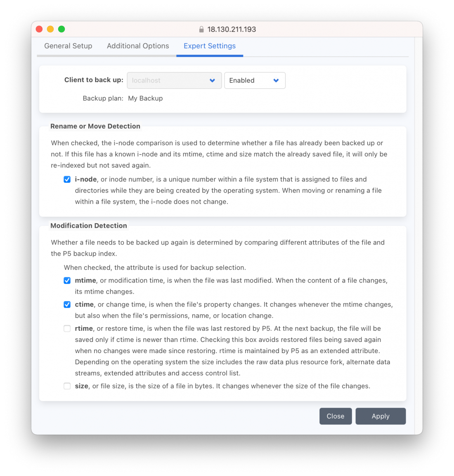Enable the rtime checkbox
The height and width of the screenshot is (476, 454).
(67, 328)
